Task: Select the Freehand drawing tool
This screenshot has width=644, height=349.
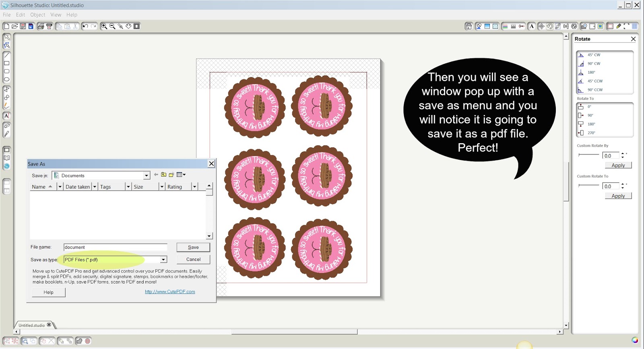Action: [x=7, y=105]
